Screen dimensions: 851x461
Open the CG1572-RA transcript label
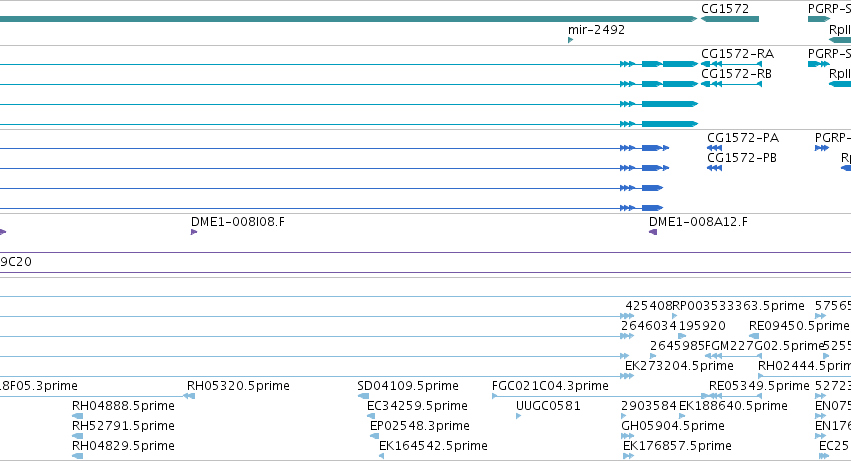[x=737, y=54]
